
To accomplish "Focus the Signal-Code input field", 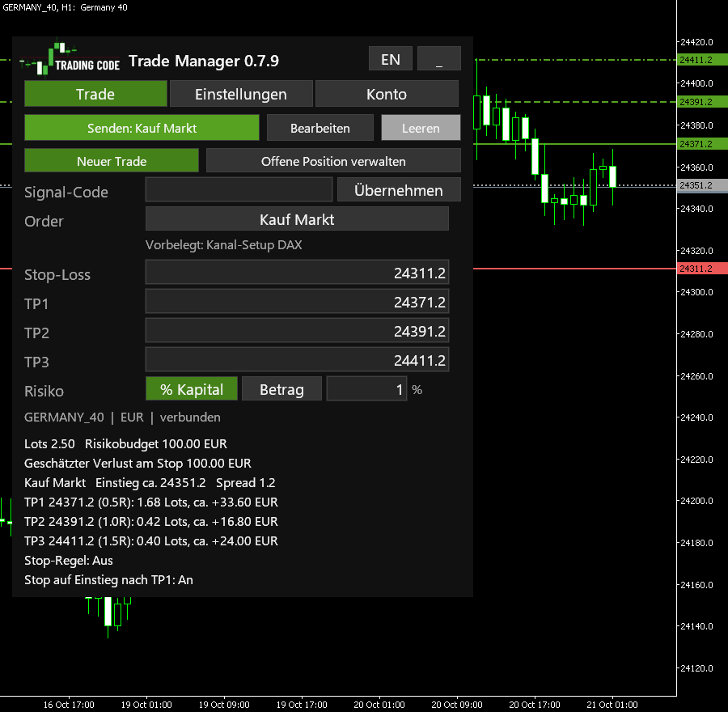I will (239, 190).
